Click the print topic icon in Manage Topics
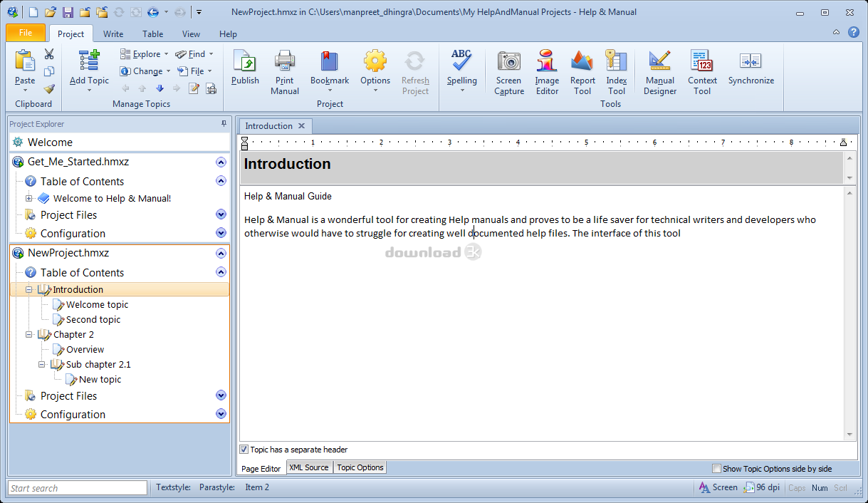The image size is (868, 503). point(211,88)
